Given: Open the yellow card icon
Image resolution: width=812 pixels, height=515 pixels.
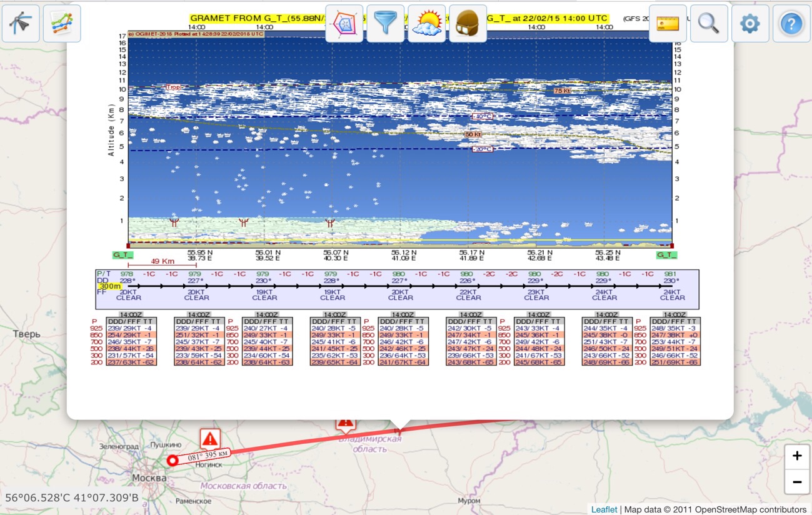Looking at the screenshot, I should (x=668, y=24).
